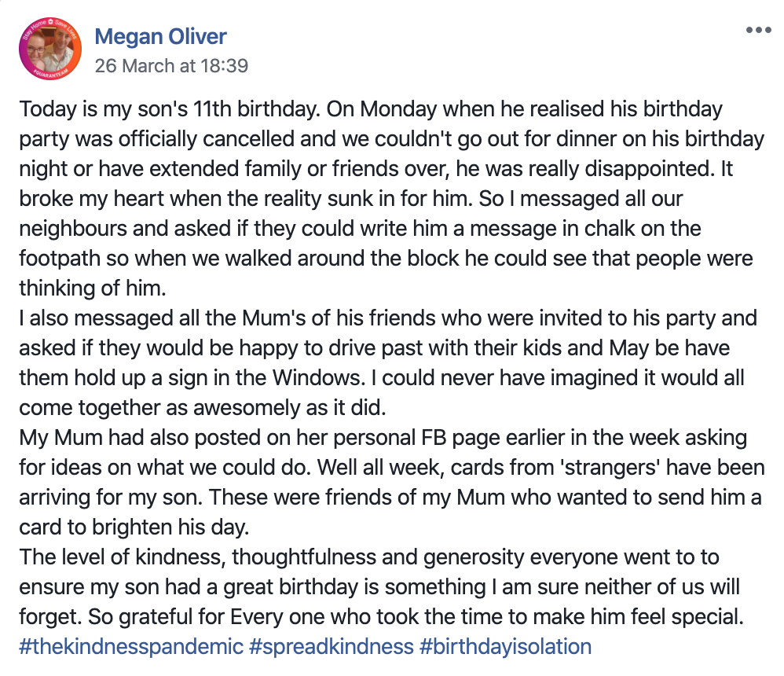Image resolution: width=784 pixels, height=676 pixels.
Task: Click the line 'thinking of him.'
Action: coord(93,288)
